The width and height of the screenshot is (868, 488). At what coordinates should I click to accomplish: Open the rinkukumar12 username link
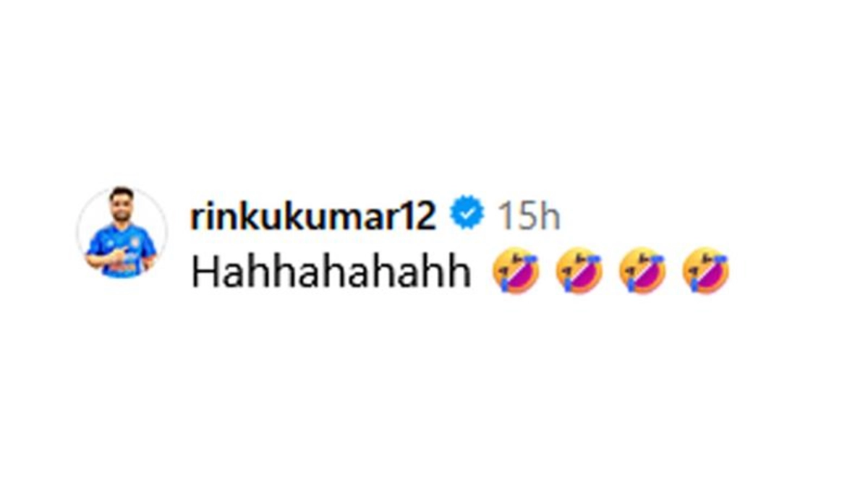(313, 215)
